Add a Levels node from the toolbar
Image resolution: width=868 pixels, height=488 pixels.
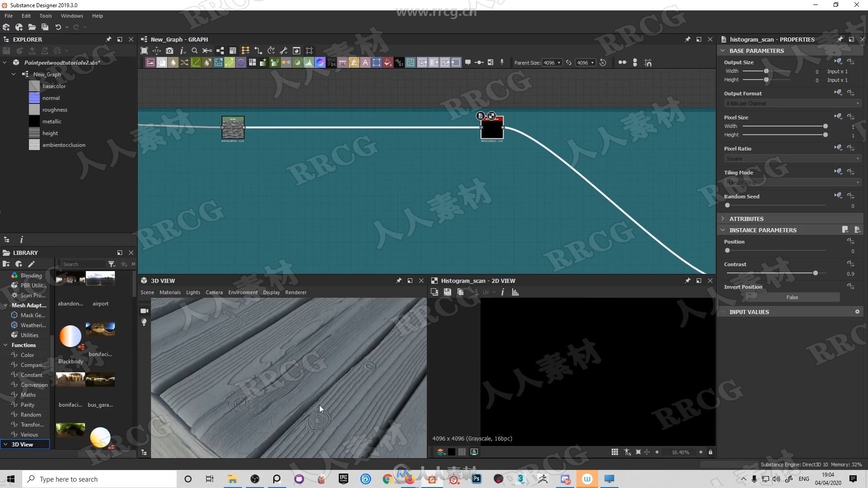click(309, 63)
